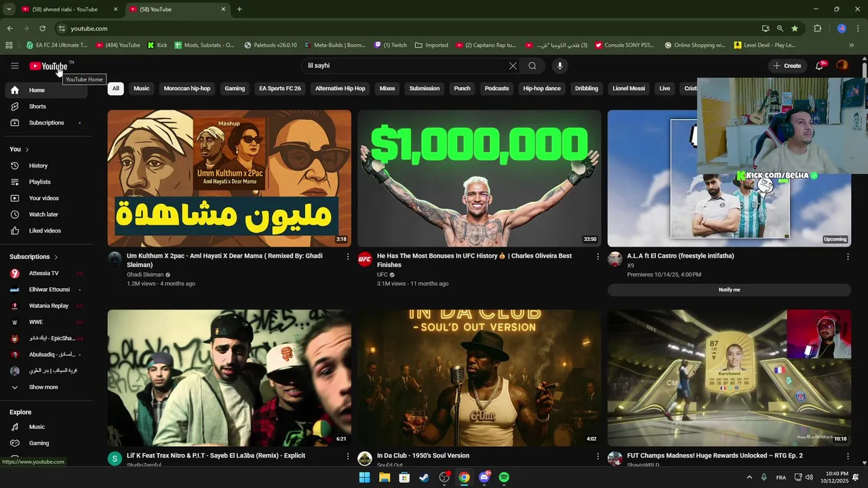Image resolution: width=868 pixels, height=488 pixels.
Task: Open Discord from the taskbar
Action: pyautogui.click(x=484, y=477)
